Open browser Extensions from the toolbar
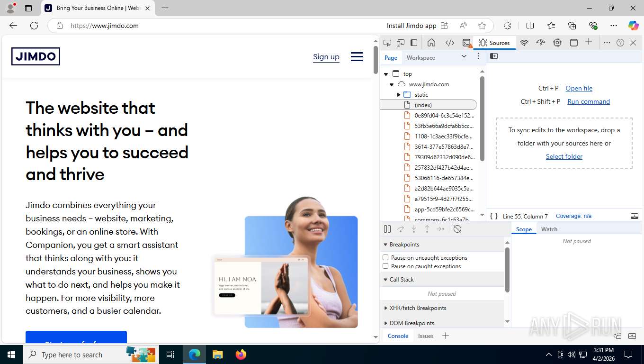644x364 pixels. 507,26
